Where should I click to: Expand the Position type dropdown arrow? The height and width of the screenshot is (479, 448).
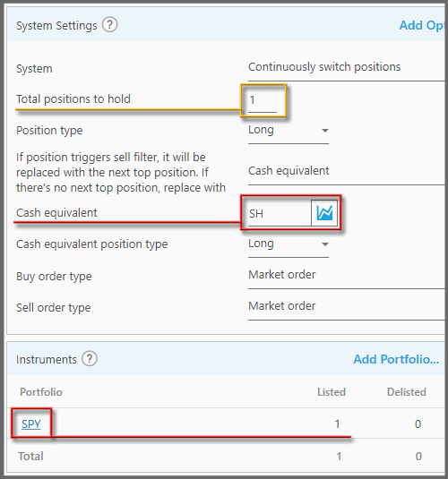[x=325, y=131]
